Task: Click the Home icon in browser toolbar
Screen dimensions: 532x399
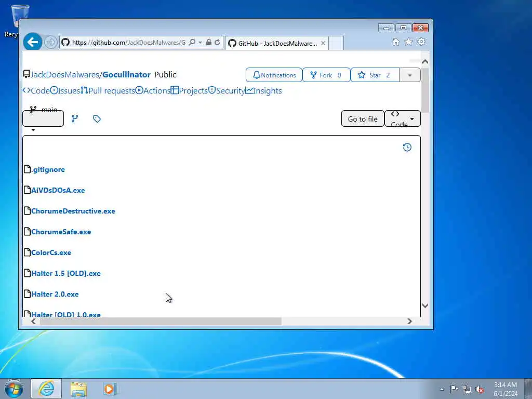Action: click(395, 42)
